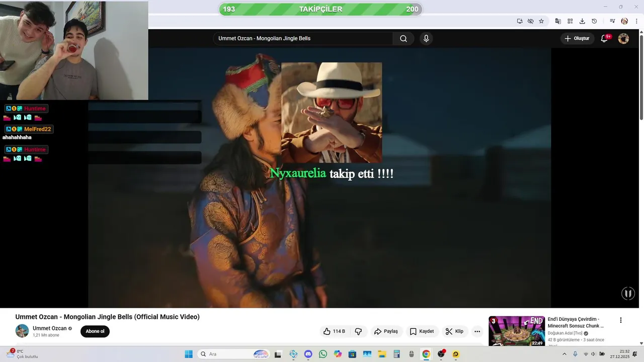Pause the video via the player overlay icon
The width and height of the screenshot is (644, 362).
coord(628,294)
